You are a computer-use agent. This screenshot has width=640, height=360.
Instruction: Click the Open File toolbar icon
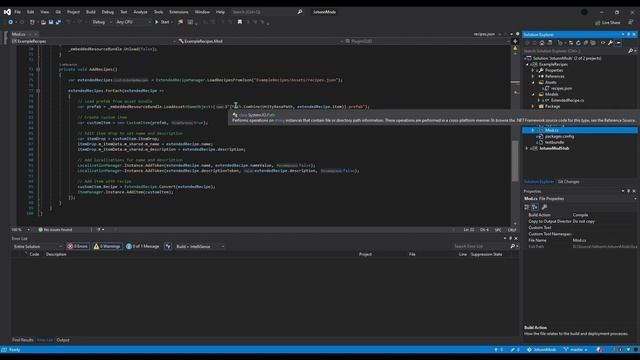click(x=43, y=22)
